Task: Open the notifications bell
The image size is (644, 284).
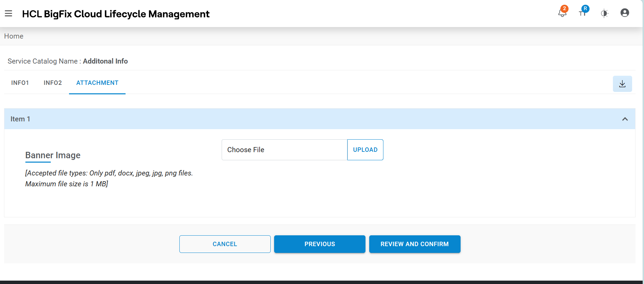Action: click(x=562, y=13)
